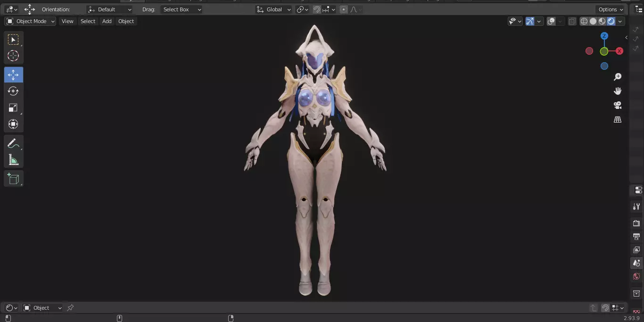The height and width of the screenshot is (322, 644).
Task: Open Object properties tab icon
Action: (637, 294)
